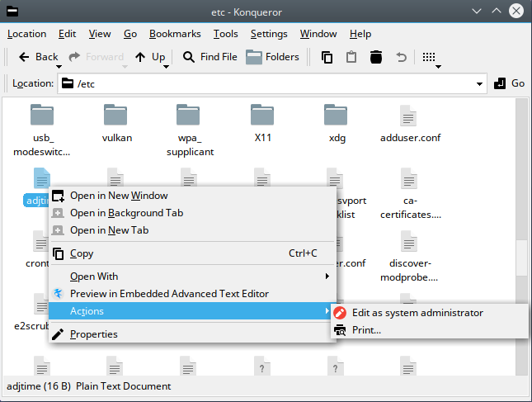Image resolution: width=532 pixels, height=402 pixels.
Task: Open Back history dropdown arrow
Action: tap(59, 67)
